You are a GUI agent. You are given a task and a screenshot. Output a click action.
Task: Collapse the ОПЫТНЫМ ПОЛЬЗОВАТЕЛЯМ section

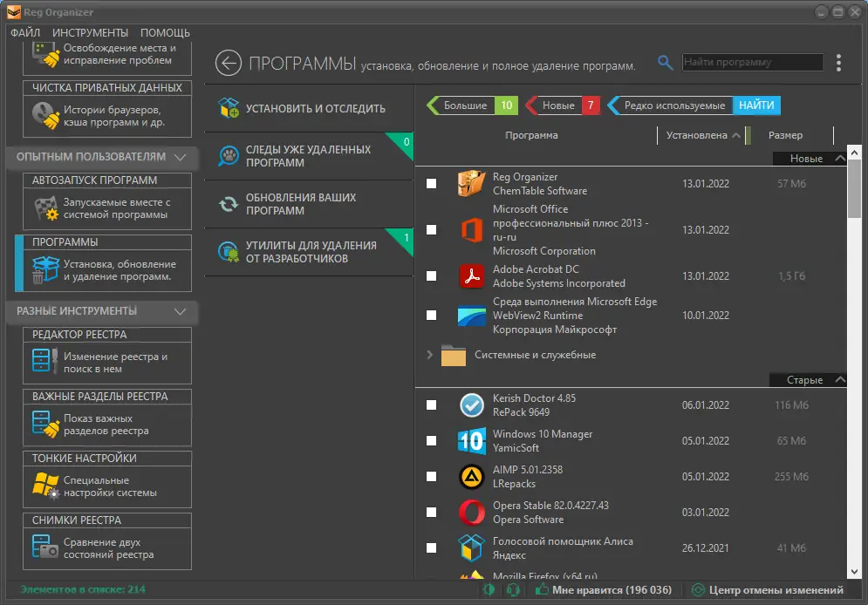coord(101,157)
